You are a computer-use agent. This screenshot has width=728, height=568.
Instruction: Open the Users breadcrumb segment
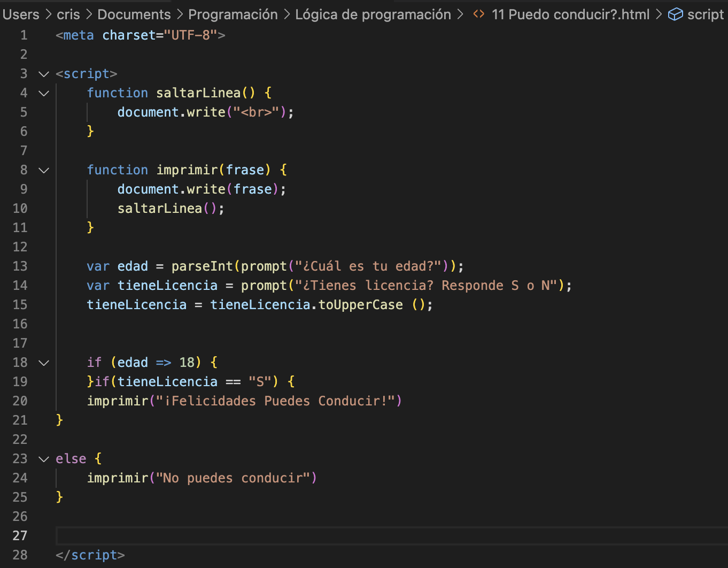20,14
